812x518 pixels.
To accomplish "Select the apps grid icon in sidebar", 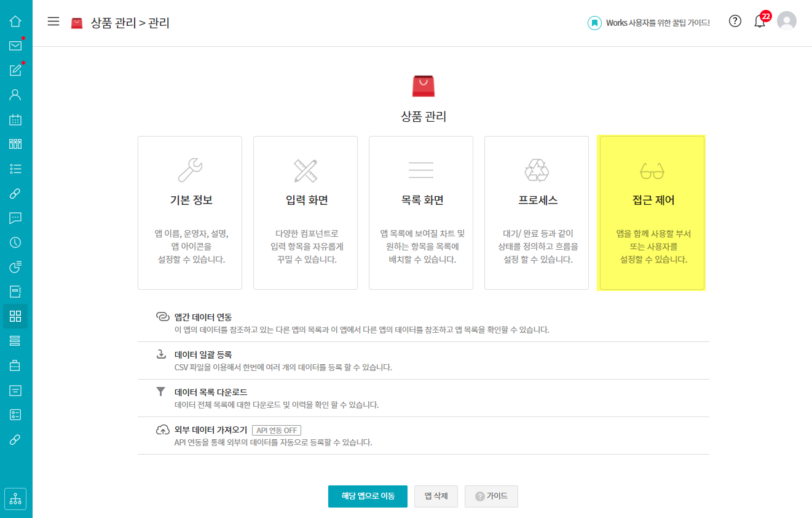I will point(15,316).
